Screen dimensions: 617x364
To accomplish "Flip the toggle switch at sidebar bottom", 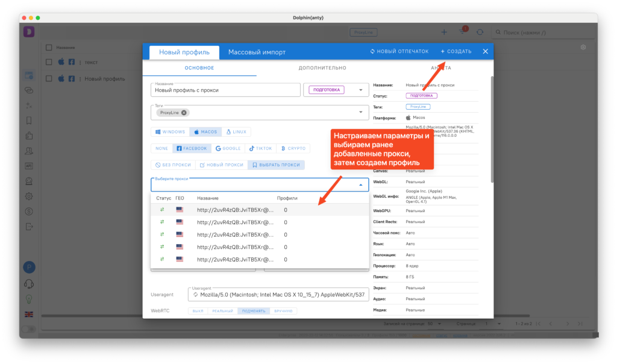I will [28, 329].
